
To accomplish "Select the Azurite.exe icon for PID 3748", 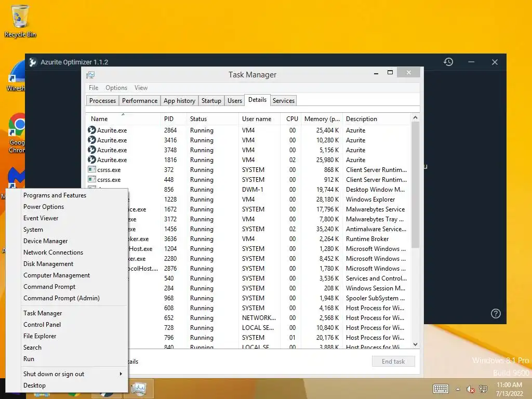I will 91,150.
